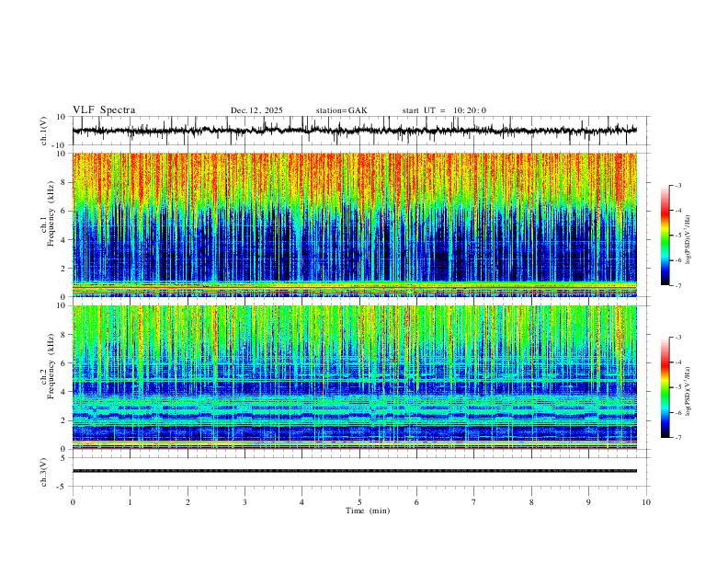Click the upper colorbar "log(PSD)(V²/Hz)" label
Image resolution: width=728 pixels, height=563 pixels.
tap(688, 240)
